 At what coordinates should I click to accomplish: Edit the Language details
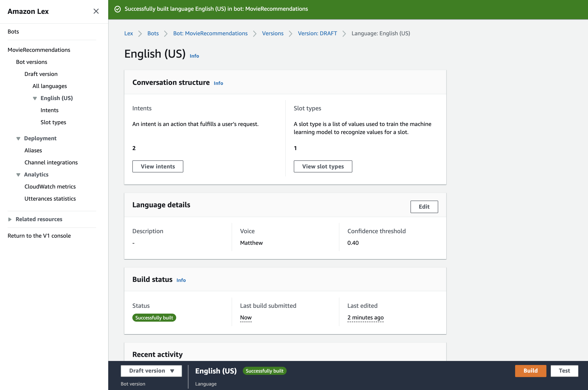(424, 207)
